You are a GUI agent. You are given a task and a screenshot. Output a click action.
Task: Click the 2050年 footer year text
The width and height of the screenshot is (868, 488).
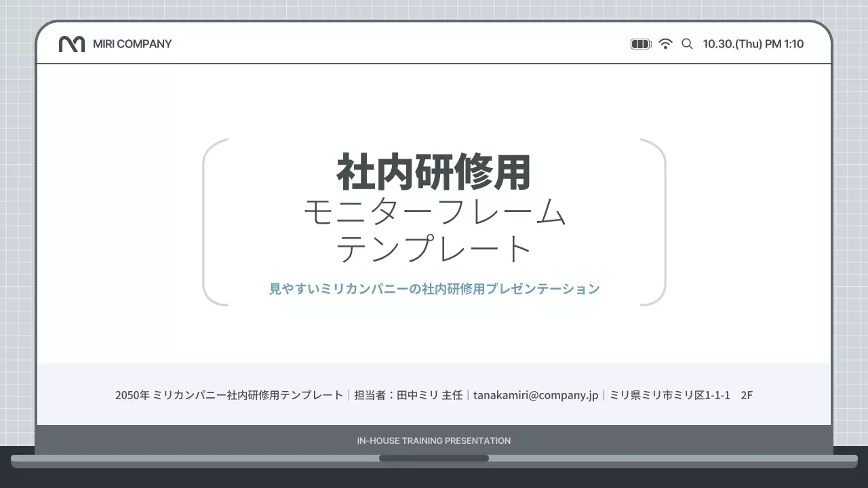pos(132,394)
